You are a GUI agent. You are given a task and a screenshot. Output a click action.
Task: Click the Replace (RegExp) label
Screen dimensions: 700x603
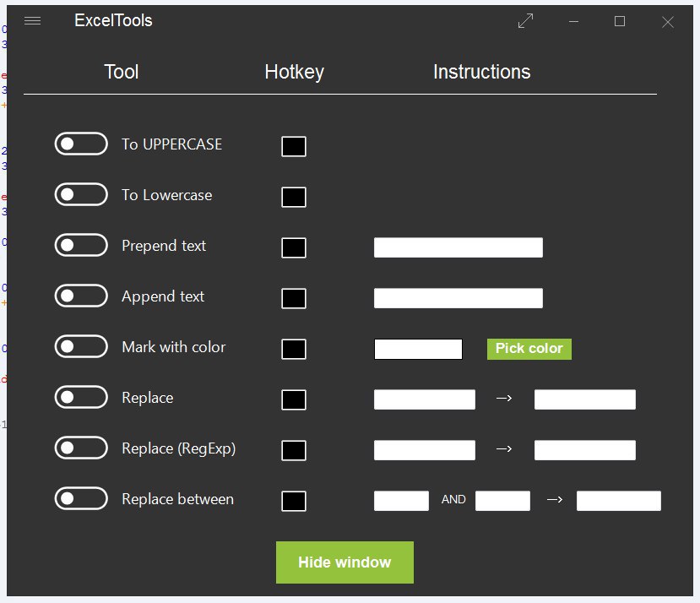(178, 448)
